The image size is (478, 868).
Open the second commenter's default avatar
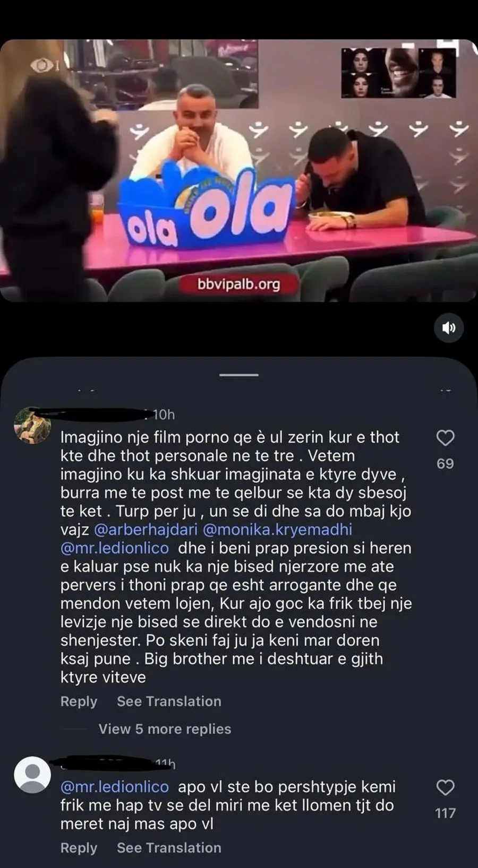pos(32,775)
